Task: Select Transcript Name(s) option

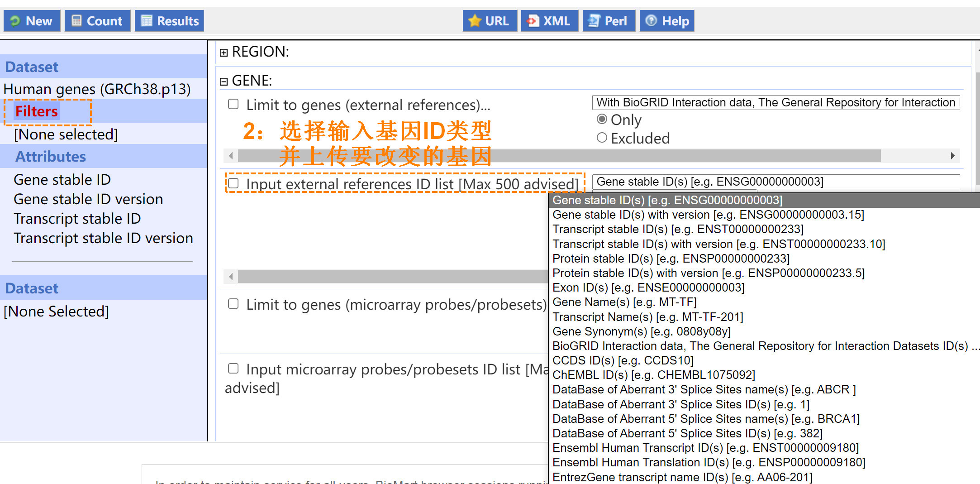Action: tap(764, 317)
